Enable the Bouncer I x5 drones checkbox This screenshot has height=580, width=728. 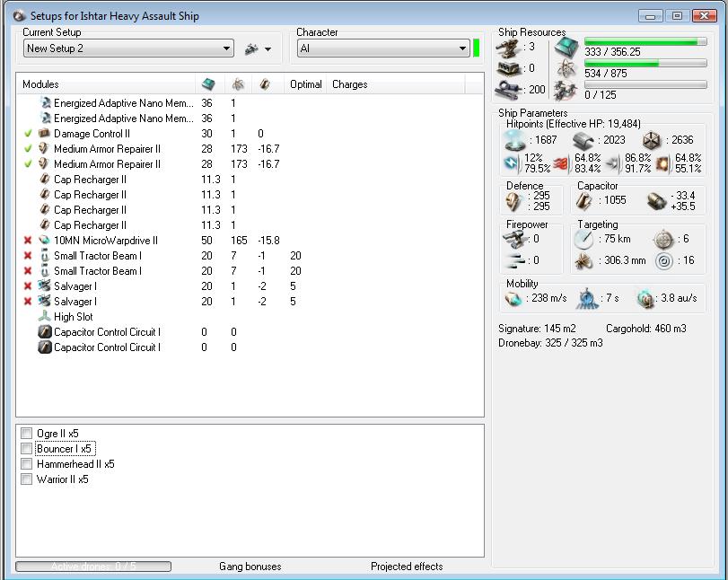(26, 449)
